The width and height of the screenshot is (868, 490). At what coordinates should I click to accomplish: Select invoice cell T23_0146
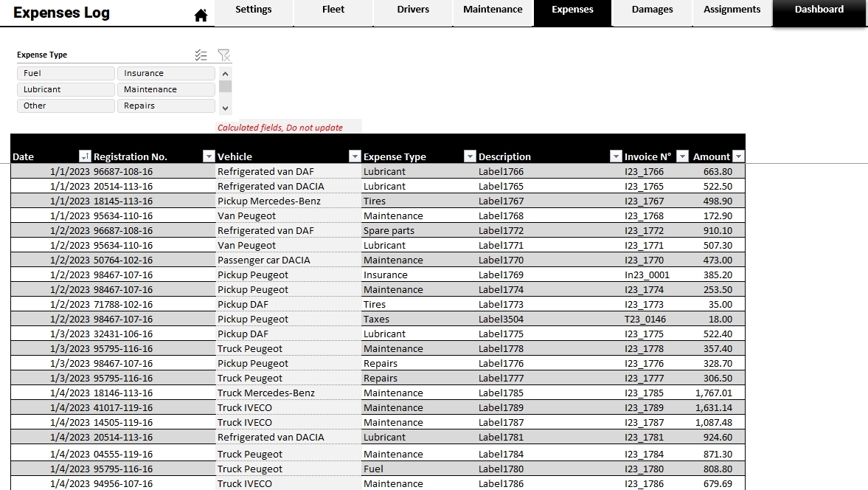click(656, 319)
